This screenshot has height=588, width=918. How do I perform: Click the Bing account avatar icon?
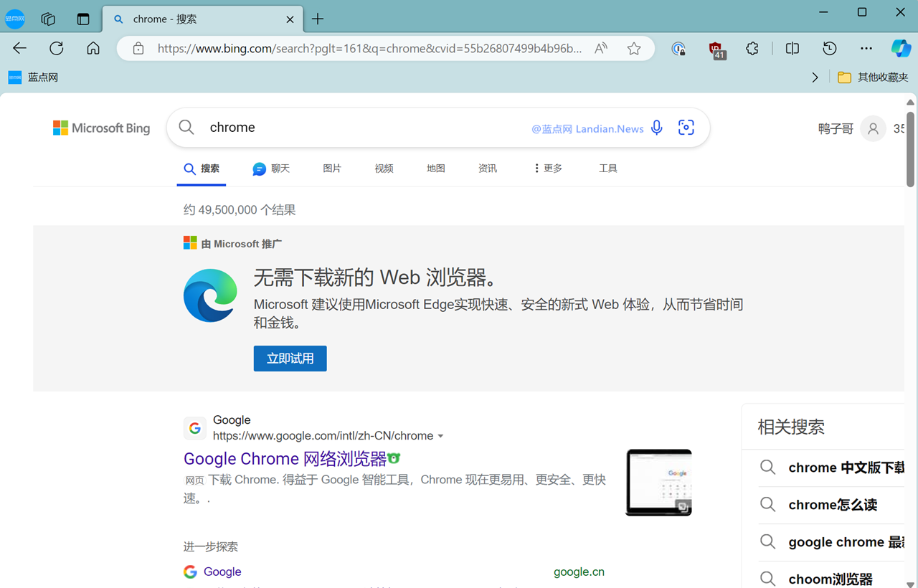pos(873,129)
